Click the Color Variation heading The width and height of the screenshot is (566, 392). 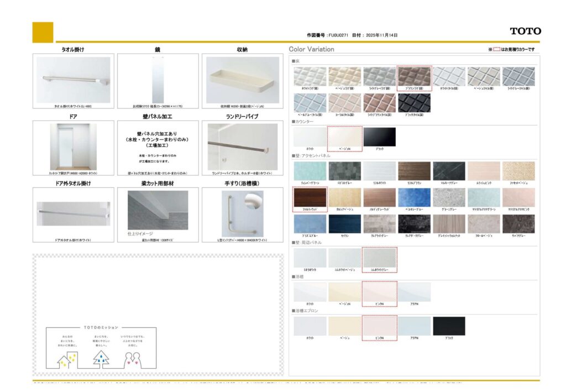tap(311, 49)
